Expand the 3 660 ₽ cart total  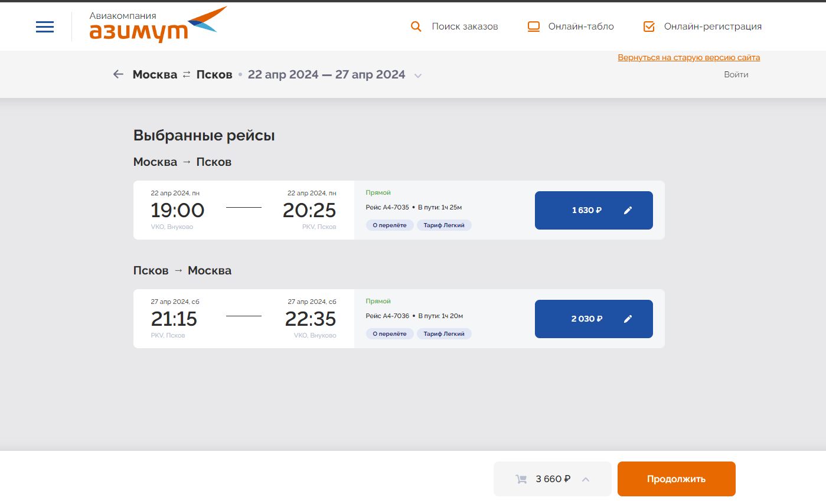tap(586, 479)
